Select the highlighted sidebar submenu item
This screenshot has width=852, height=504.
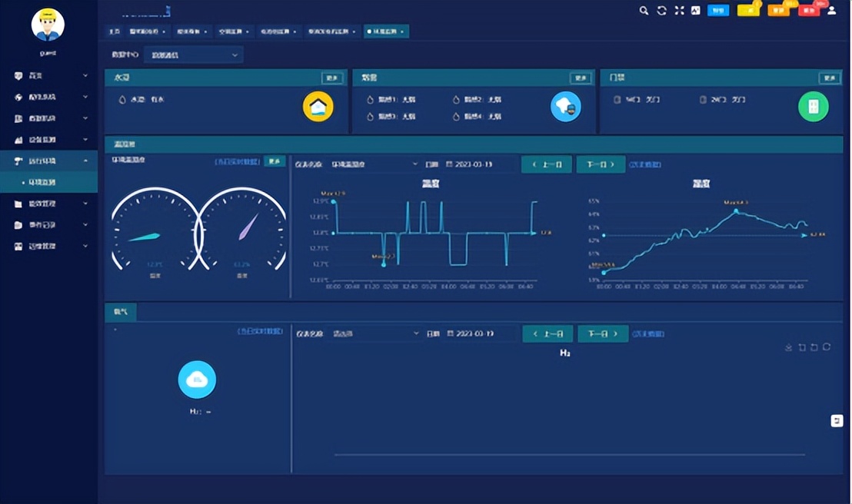(49, 183)
